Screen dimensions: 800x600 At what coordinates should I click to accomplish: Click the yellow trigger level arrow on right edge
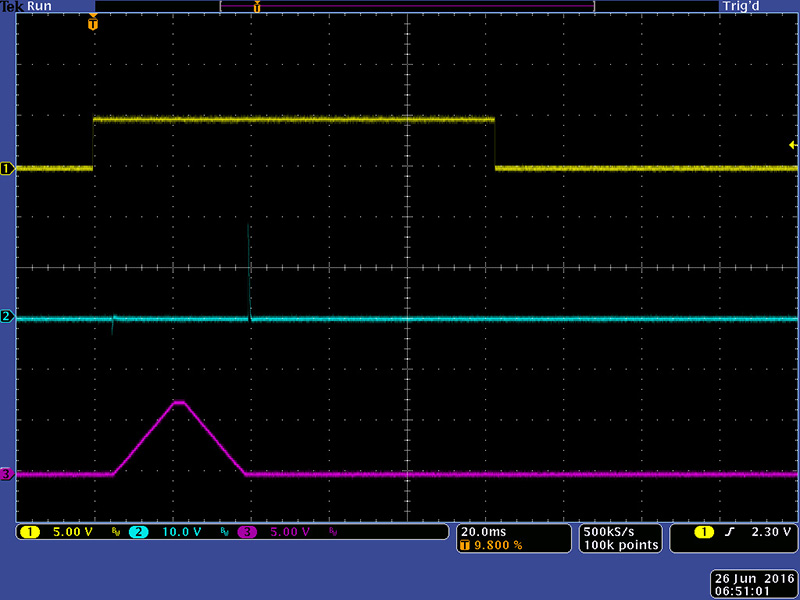792,145
